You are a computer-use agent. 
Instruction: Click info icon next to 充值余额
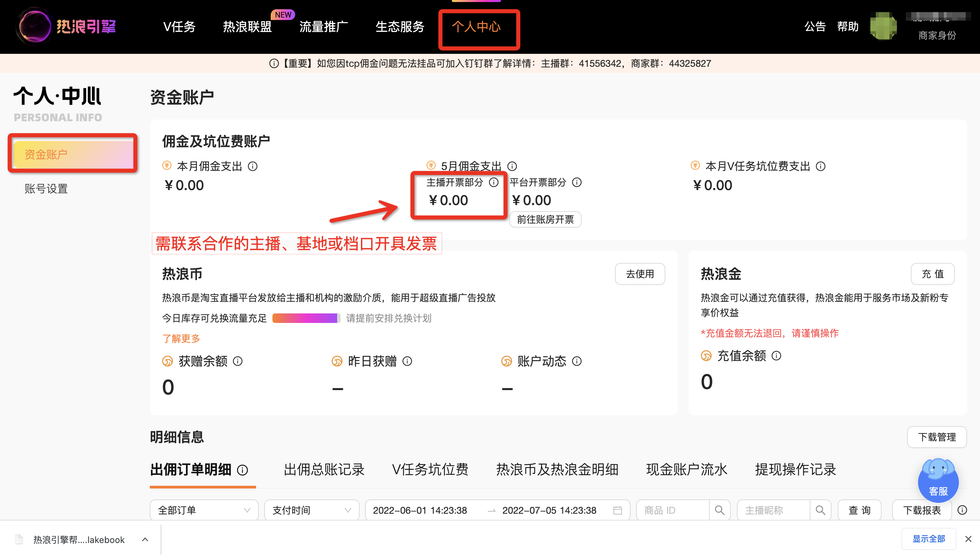(777, 356)
